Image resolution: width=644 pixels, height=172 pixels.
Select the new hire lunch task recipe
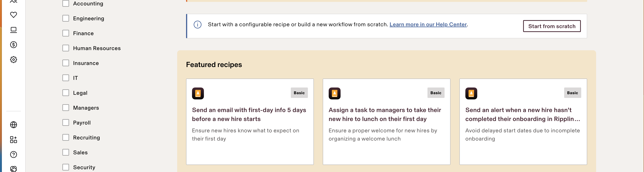pyautogui.click(x=386, y=122)
